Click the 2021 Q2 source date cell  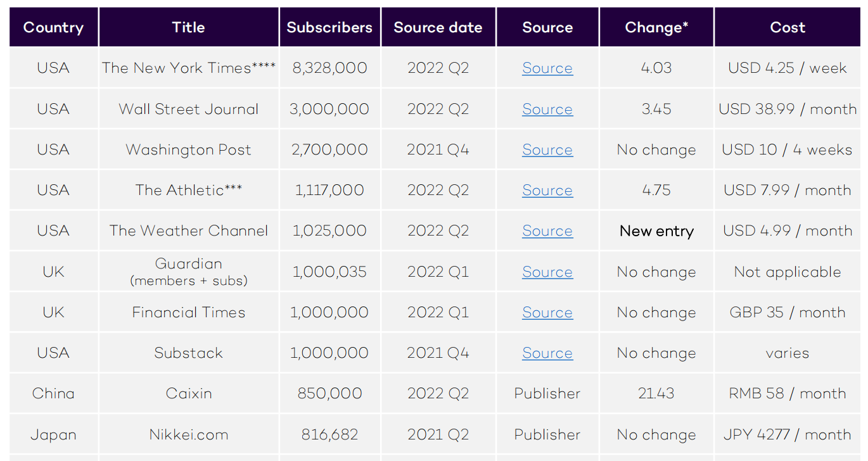click(438, 434)
